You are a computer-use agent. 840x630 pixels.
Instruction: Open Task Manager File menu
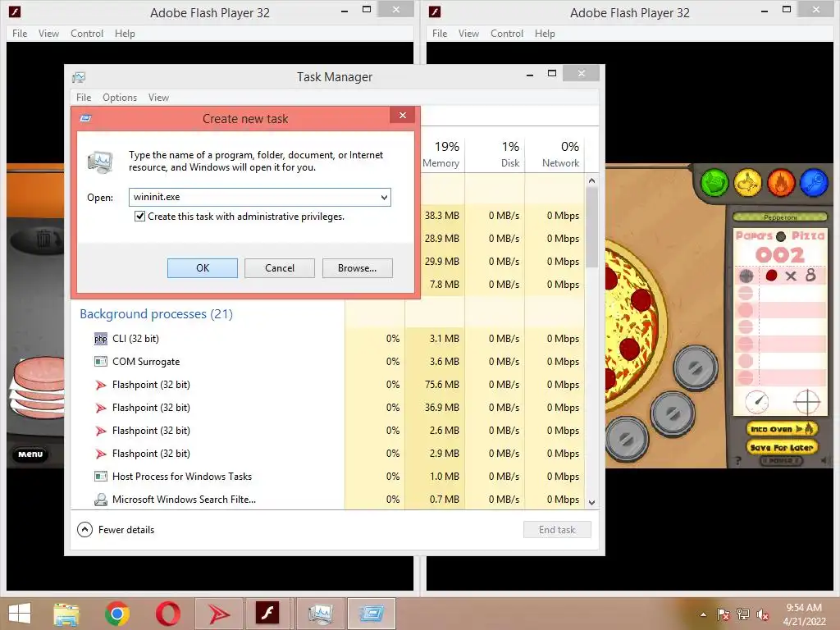click(84, 98)
